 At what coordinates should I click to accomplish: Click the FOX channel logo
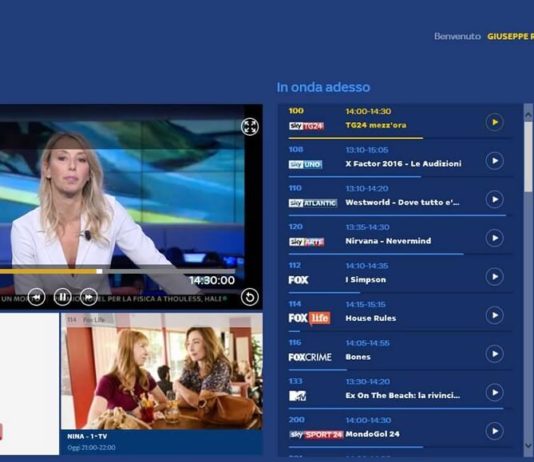tap(298, 280)
